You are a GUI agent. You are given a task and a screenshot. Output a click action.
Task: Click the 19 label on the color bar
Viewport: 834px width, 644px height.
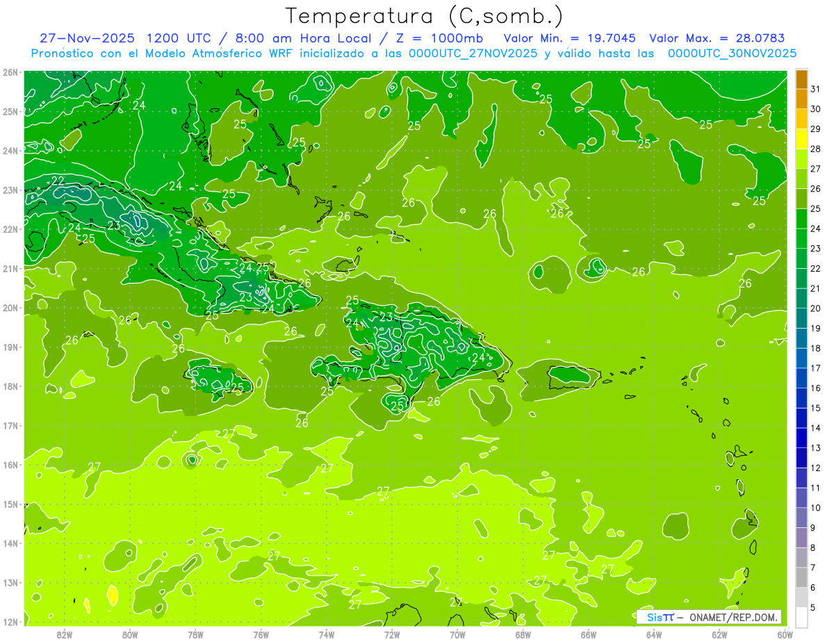coord(816,329)
